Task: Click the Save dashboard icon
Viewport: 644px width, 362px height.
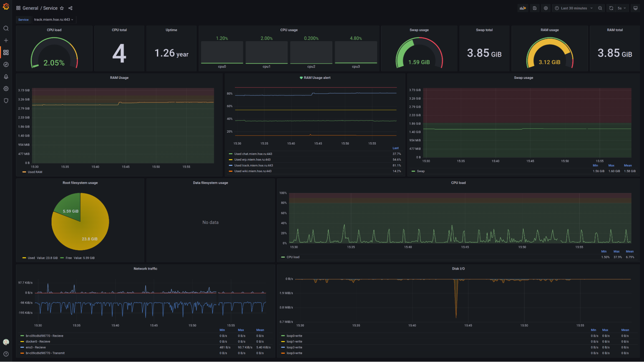Action: coord(534,8)
